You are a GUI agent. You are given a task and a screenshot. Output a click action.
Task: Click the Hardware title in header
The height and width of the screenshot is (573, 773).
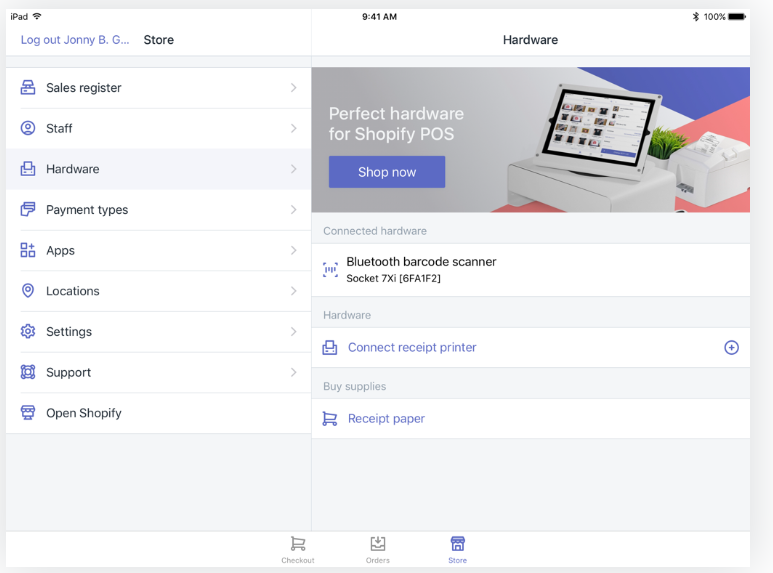[530, 40]
